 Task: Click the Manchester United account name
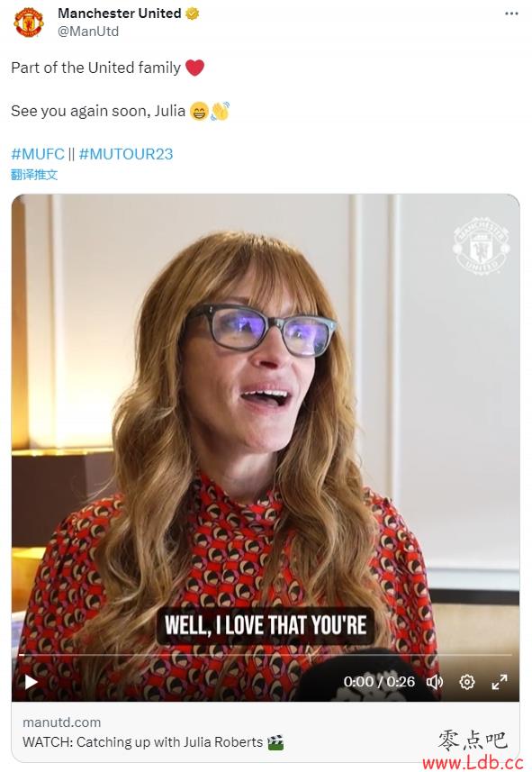tap(120, 14)
